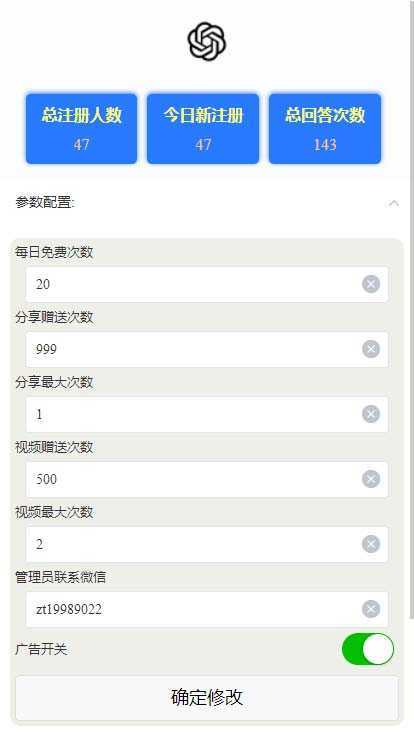This screenshot has width=414, height=736.
Task: Open the 总回答次数 stats card
Action: 325,129
